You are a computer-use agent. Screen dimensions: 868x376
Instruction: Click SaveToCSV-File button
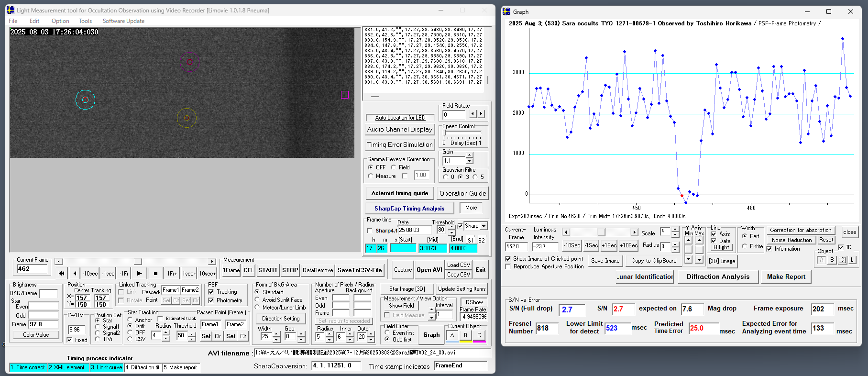(360, 270)
